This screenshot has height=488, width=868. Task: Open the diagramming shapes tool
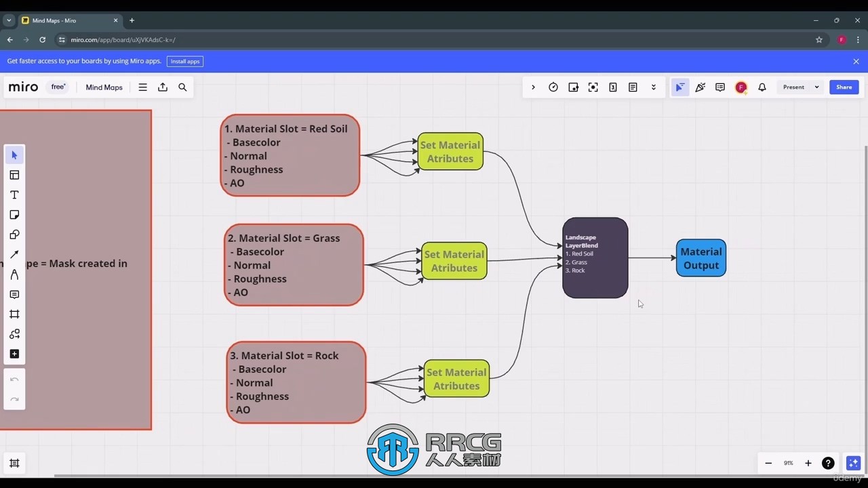pyautogui.click(x=14, y=334)
